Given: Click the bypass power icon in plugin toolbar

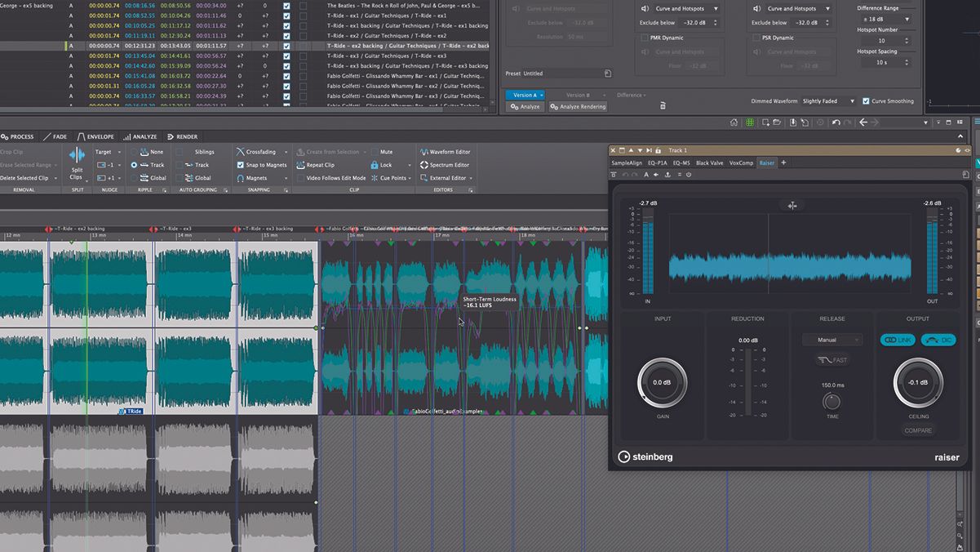Looking at the screenshot, I should 689,175.
